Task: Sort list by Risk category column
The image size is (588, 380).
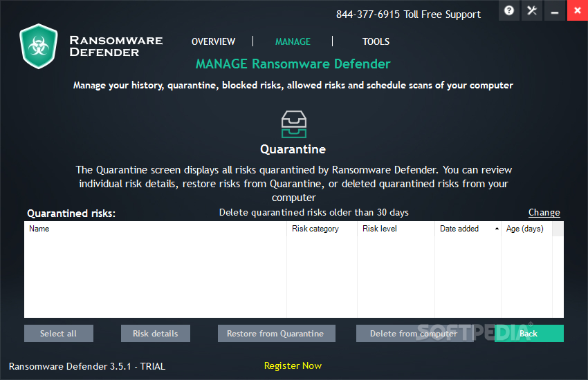Action: [322, 229]
